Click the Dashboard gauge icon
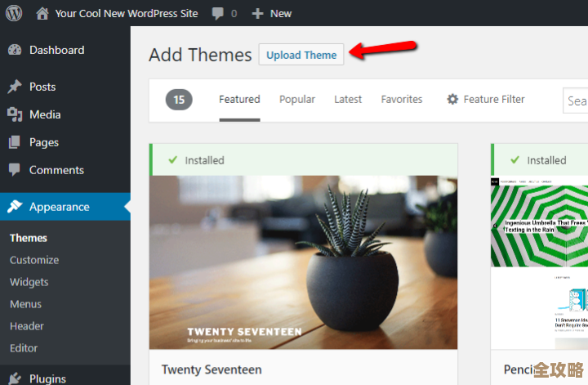Screen dimensions: 588x385 pos(15,50)
